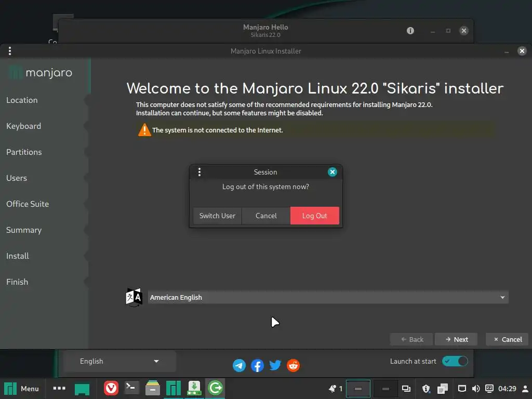Open wired network tray icon
The height and width of the screenshot is (399, 532).
coord(462,389)
